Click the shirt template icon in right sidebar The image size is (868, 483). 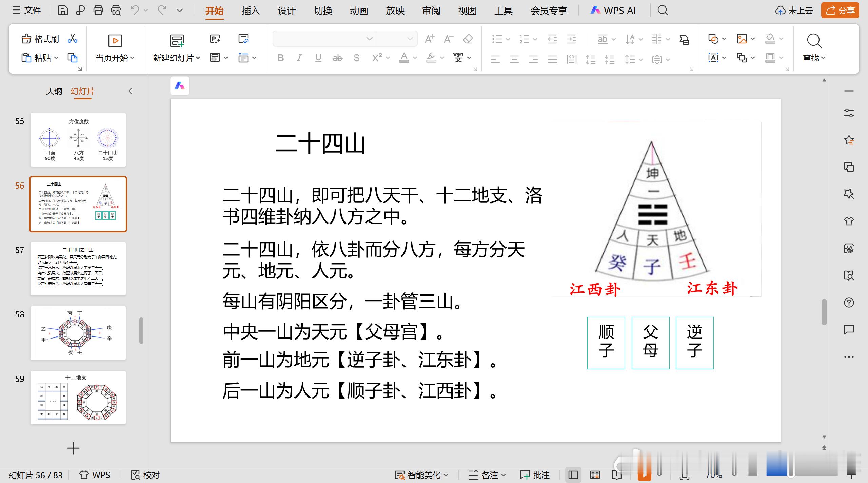(849, 221)
